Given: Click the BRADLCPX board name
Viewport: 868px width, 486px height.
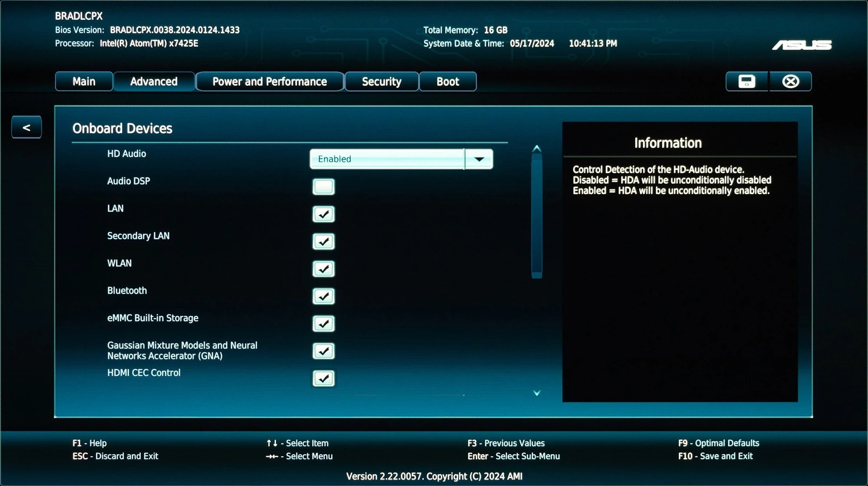Looking at the screenshot, I should point(79,16).
